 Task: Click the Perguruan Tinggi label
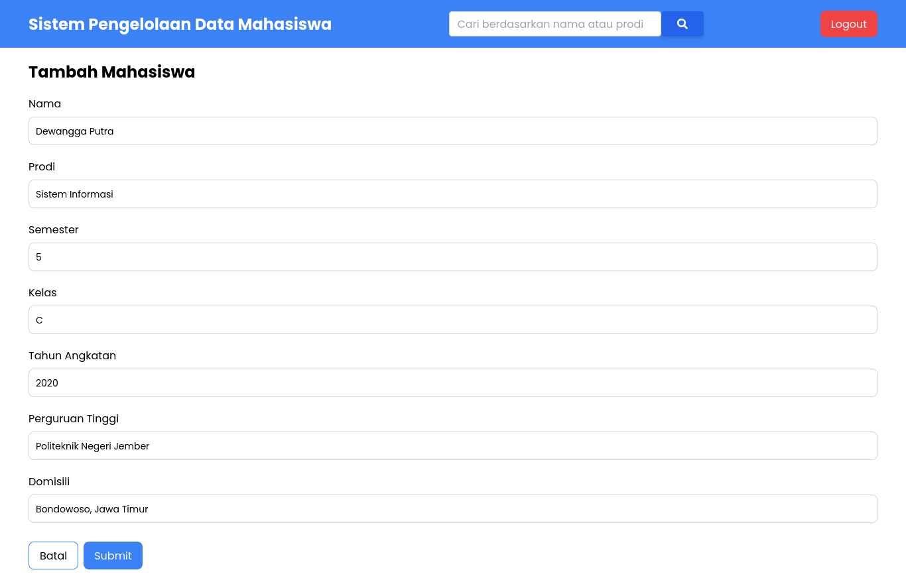click(74, 418)
